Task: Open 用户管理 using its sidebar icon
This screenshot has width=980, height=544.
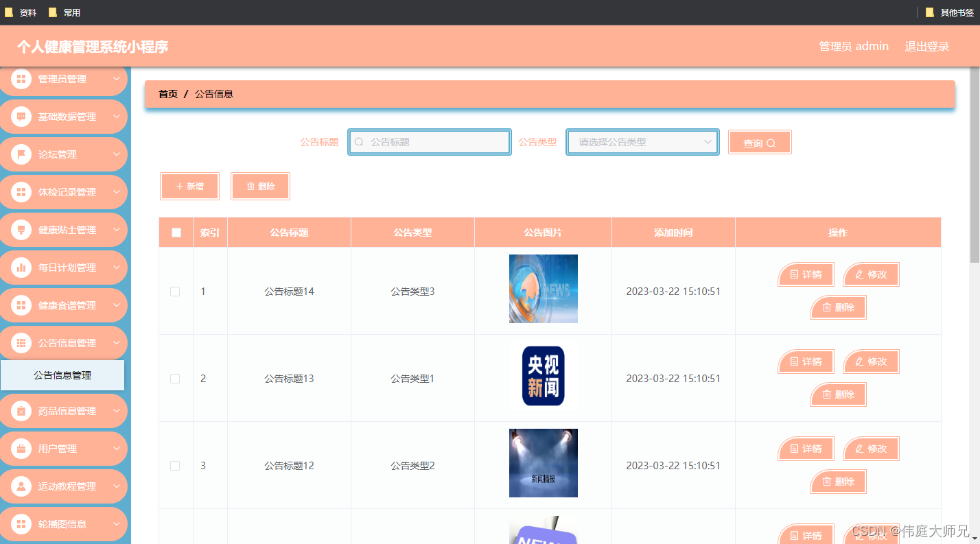Action: [21, 449]
